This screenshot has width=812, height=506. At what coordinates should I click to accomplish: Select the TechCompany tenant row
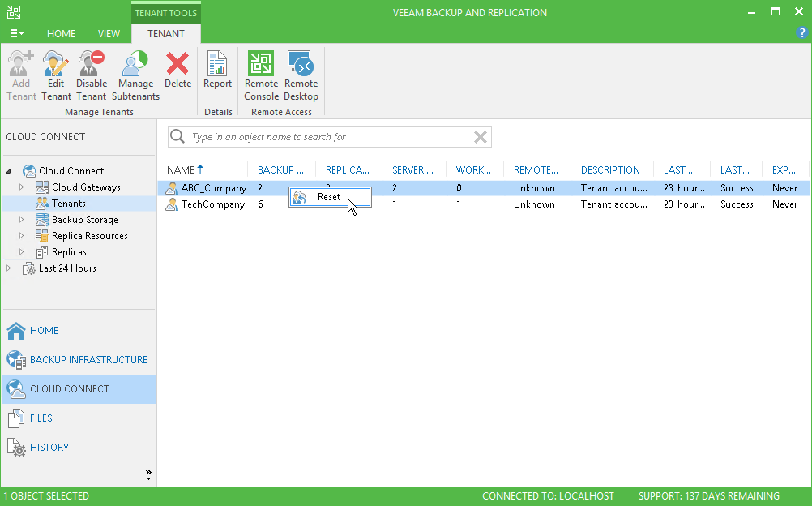484,205
